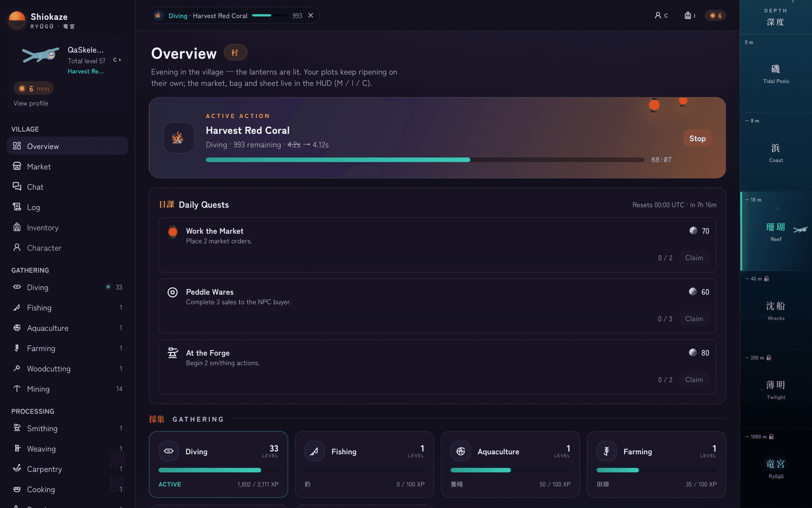This screenshot has height=508, width=812.
Task: Claim the Peddle Wares quest reward
Action: click(x=694, y=319)
